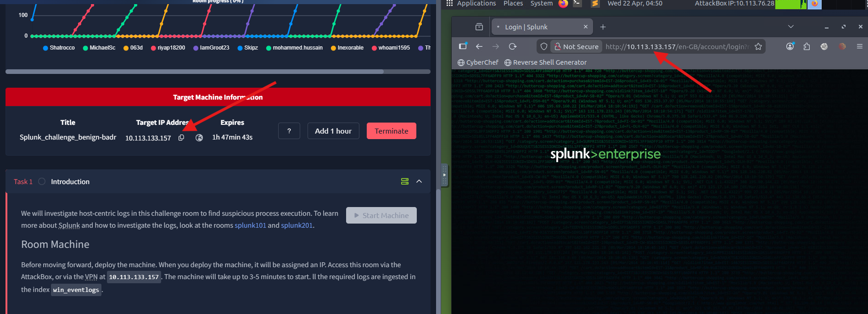Click the tracking protection shield icon
Image resolution: width=868 pixels, height=314 pixels.
coord(544,46)
